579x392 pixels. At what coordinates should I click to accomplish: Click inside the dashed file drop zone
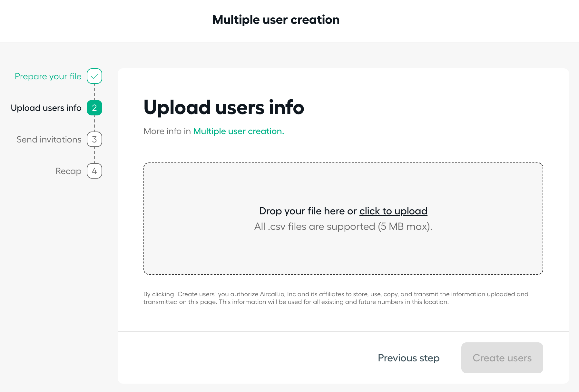[x=343, y=219]
